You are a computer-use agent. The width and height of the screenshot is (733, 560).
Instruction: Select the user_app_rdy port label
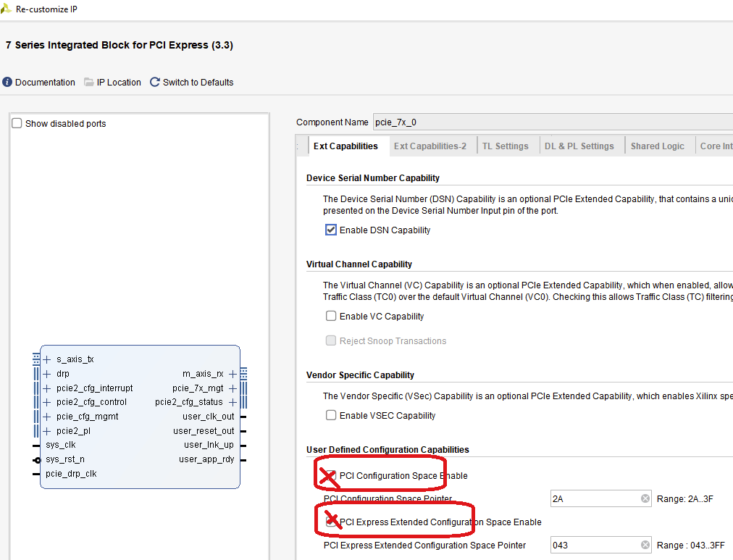pyautogui.click(x=206, y=459)
